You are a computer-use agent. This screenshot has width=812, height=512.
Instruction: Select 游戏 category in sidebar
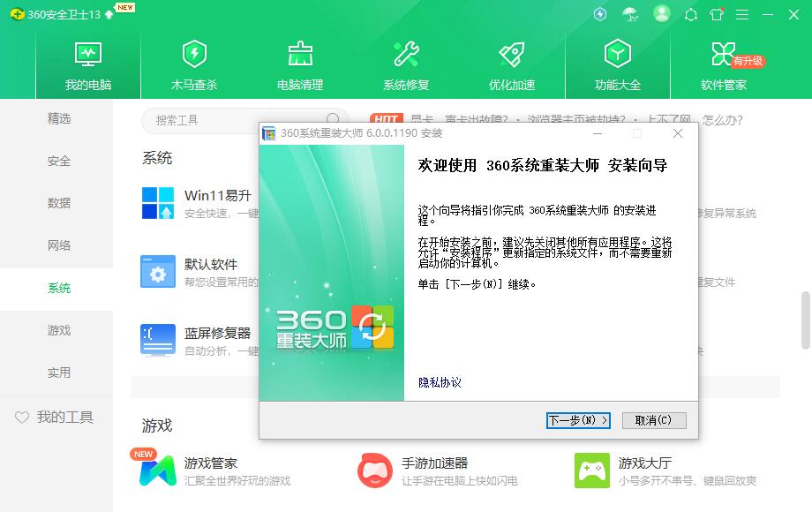pos(58,330)
